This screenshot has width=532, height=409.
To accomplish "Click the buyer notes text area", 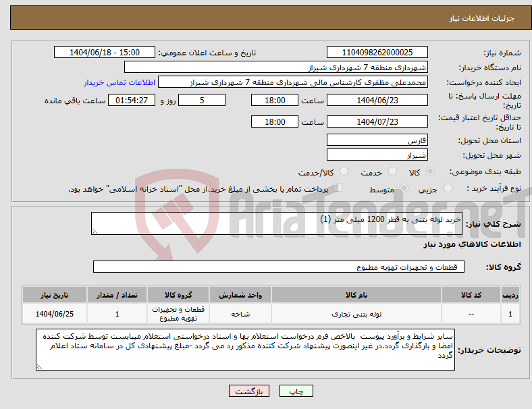I will click(245, 350).
